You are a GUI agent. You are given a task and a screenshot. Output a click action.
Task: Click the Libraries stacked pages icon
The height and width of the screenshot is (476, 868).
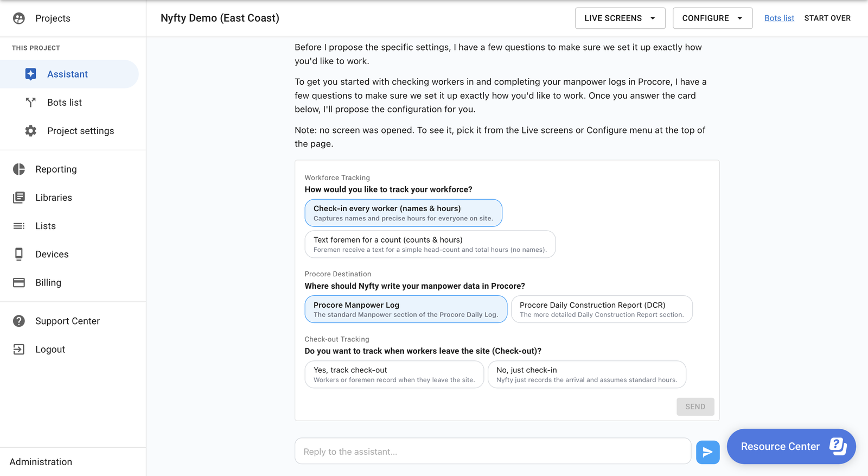[x=19, y=198]
